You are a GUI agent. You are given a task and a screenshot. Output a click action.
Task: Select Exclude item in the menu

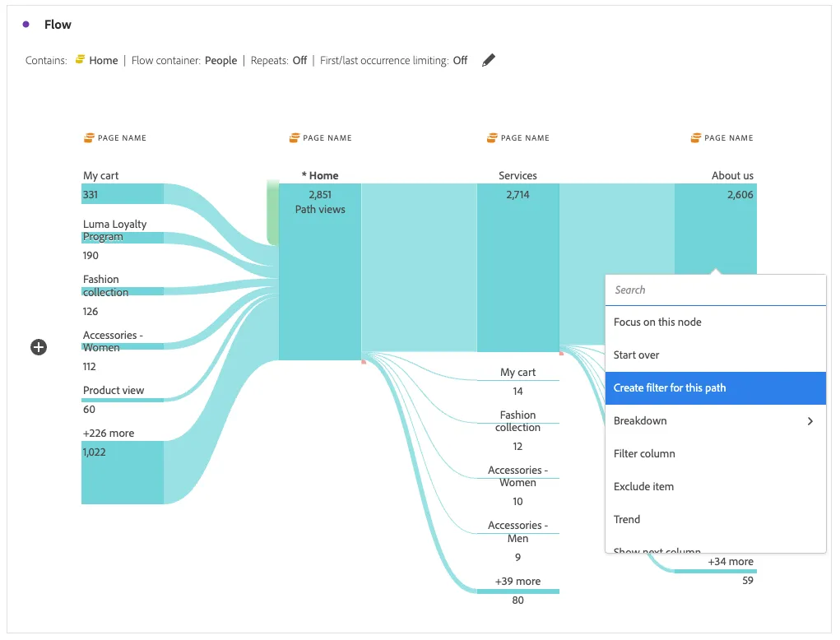tap(716, 486)
